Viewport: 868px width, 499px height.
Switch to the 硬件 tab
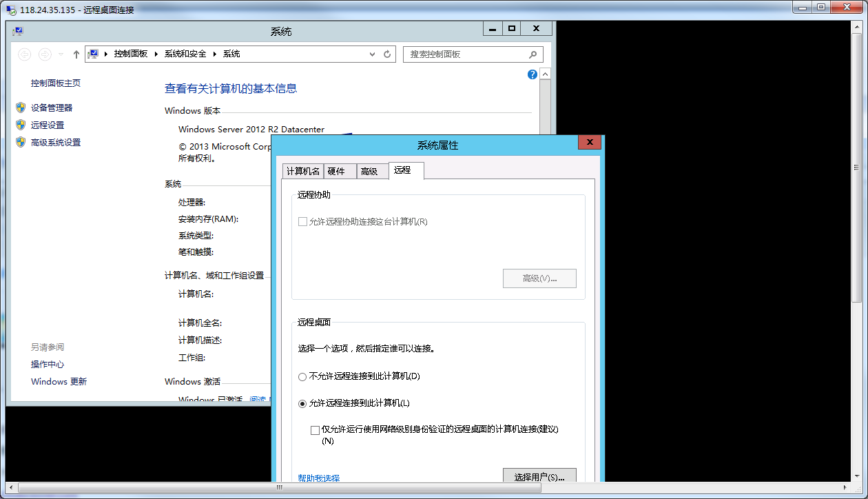[340, 172]
